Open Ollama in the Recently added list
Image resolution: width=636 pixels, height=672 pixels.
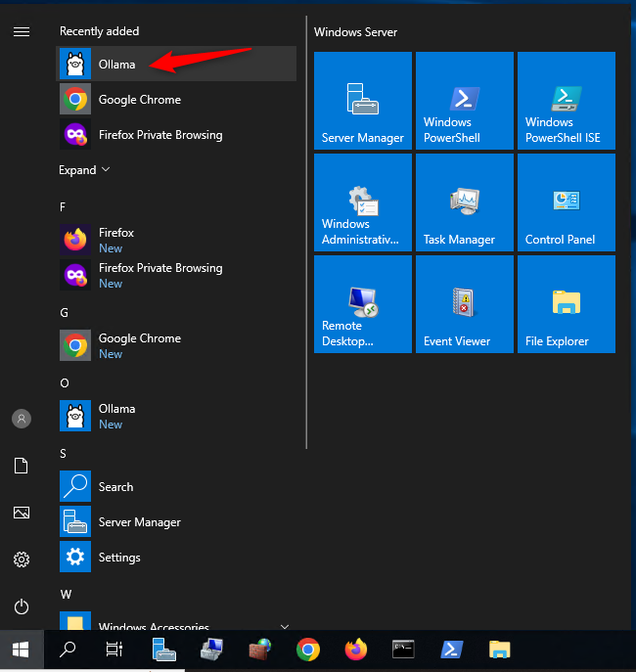(176, 64)
